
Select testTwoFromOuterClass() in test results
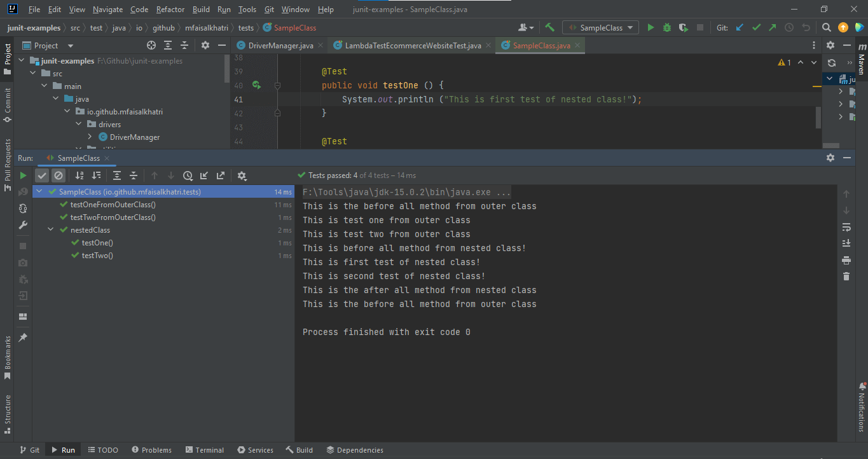tap(113, 217)
